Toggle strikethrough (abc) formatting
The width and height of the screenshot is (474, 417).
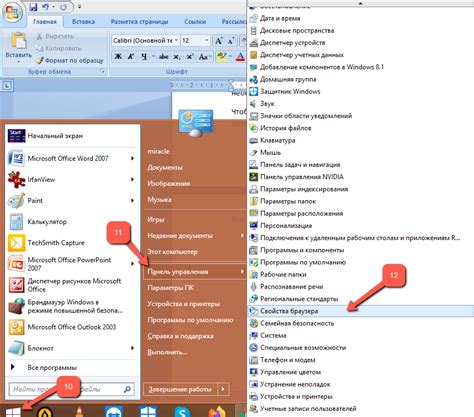[164, 56]
